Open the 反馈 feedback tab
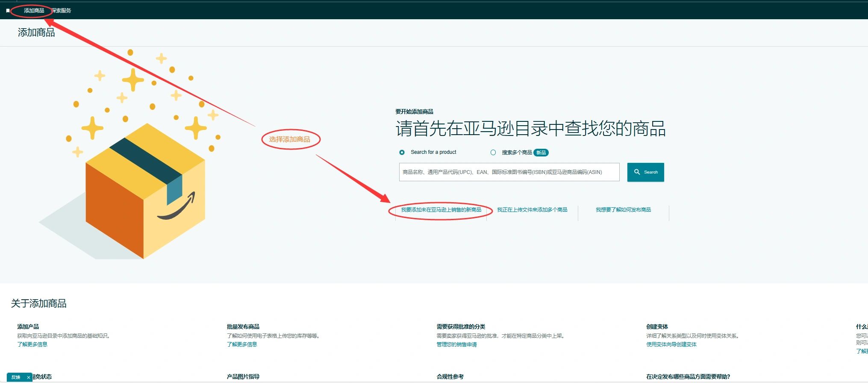The image size is (868, 383). (x=16, y=377)
